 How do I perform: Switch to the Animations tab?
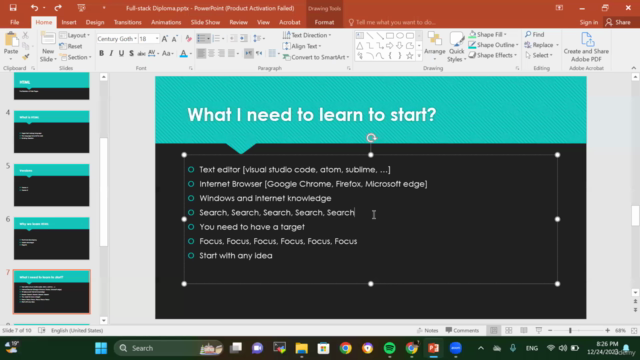coord(166,22)
